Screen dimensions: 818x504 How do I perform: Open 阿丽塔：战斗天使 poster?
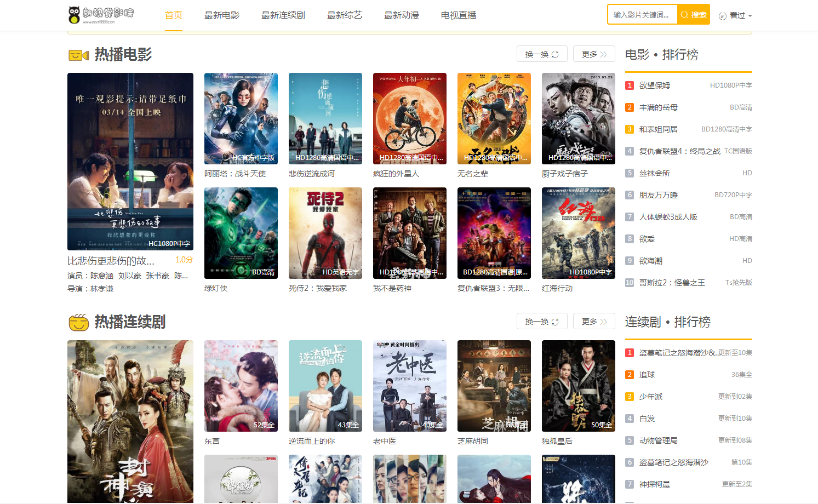[x=241, y=118]
